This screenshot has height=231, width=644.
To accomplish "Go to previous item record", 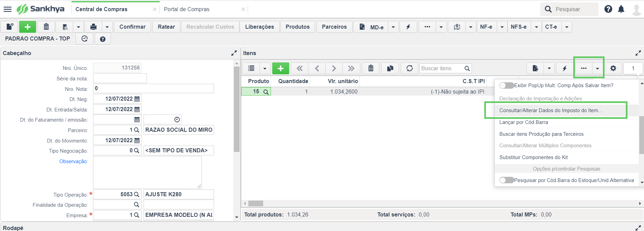I will tap(317, 68).
